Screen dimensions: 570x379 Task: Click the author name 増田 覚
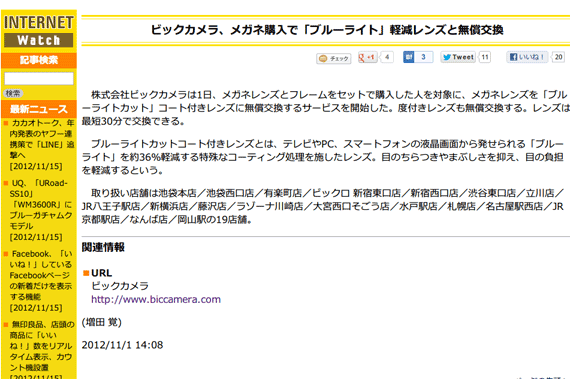101,322
